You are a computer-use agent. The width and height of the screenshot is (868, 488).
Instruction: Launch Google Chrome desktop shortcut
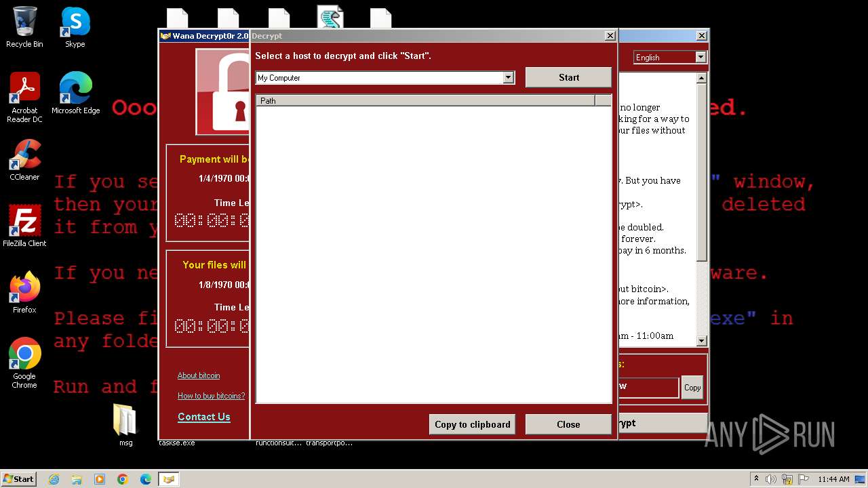(24, 363)
